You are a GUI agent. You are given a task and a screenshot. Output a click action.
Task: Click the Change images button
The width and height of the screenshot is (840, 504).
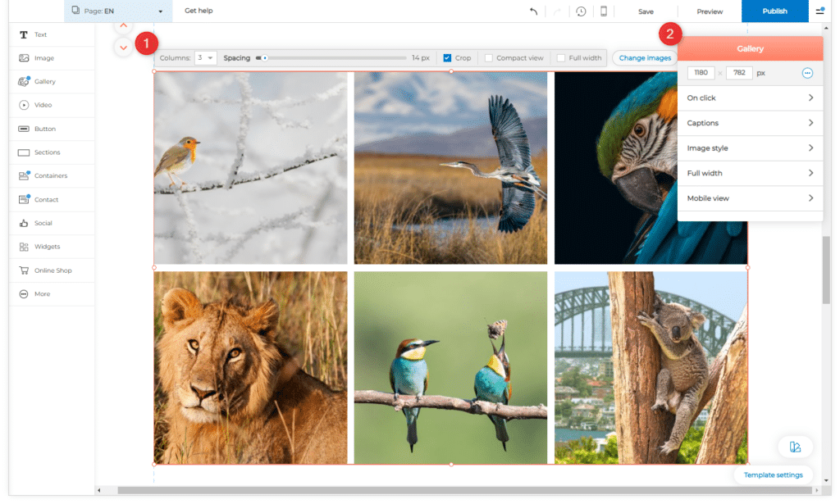pyautogui.click(x=645, y=58)
